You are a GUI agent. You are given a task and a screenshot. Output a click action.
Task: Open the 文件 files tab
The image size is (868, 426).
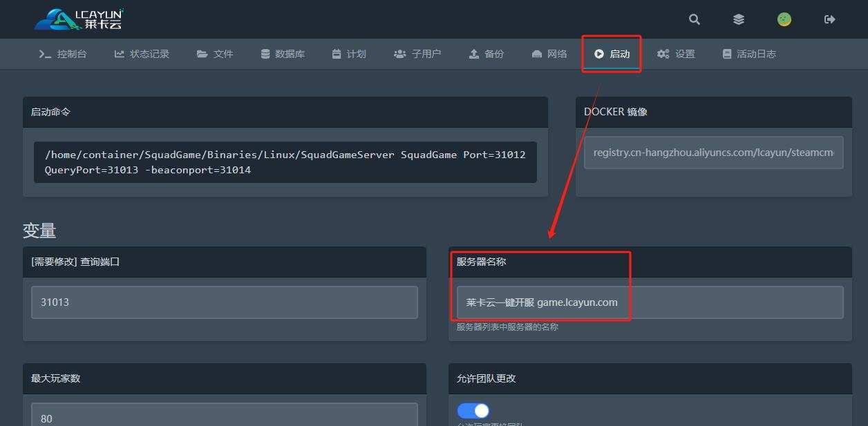(x=215, y=54)
